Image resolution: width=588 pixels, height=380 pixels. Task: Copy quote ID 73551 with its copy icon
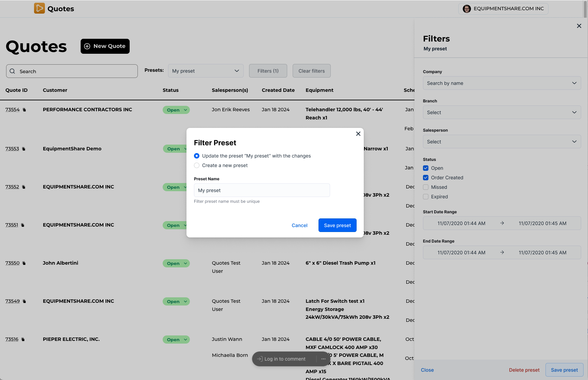click(23, 225)
